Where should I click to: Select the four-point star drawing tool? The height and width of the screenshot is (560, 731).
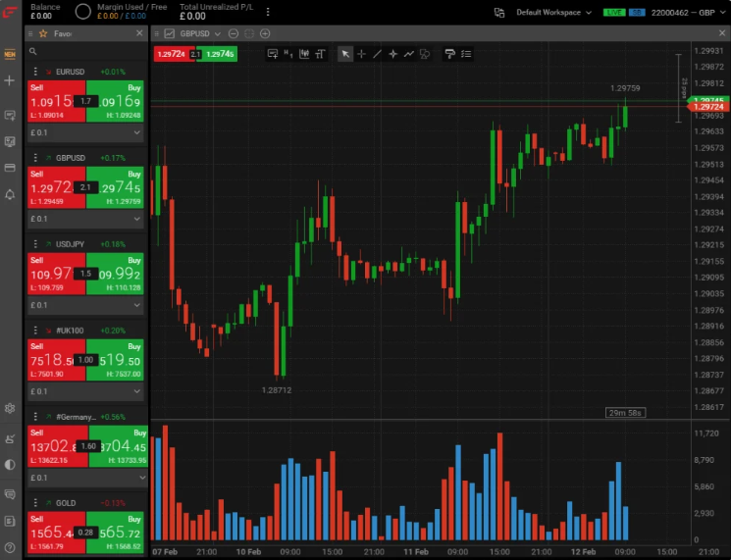coord(393,54)
